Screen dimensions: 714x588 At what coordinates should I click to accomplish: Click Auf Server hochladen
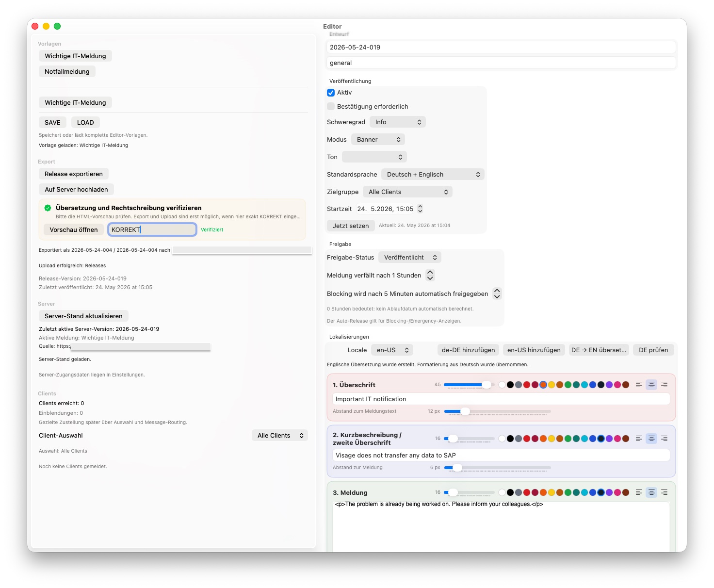(x=77, y=190)
